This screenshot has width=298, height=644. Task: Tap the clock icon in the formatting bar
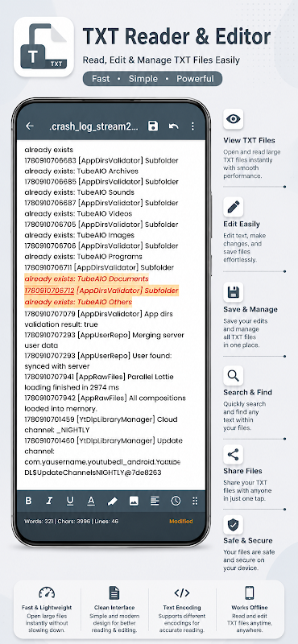point(176,501)
